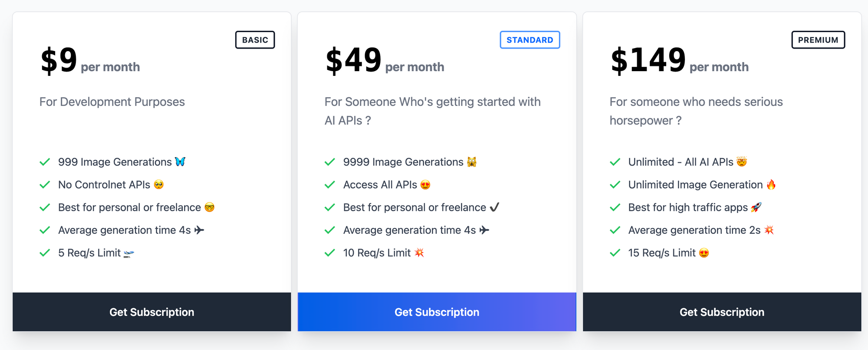Viewport: 868px width, 350px height.
Task: Click the green checkmark beside 15 Req/s Limit
Action: (x=615, y=253)
